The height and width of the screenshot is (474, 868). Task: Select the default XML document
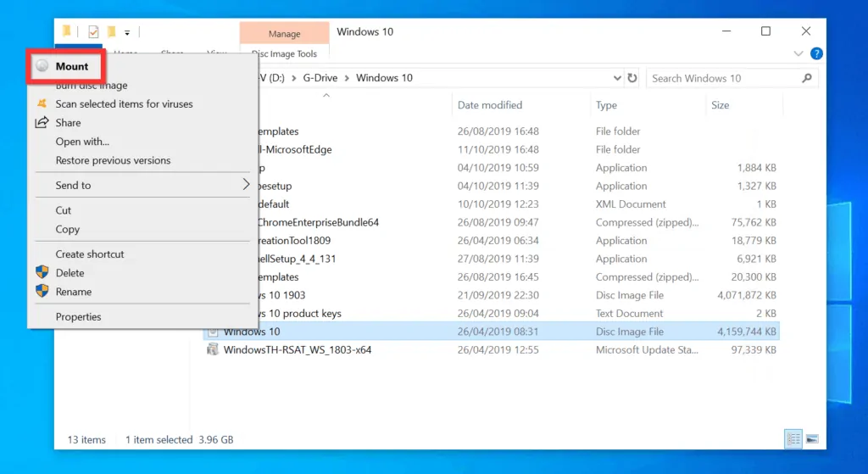(x=274, y=204)
